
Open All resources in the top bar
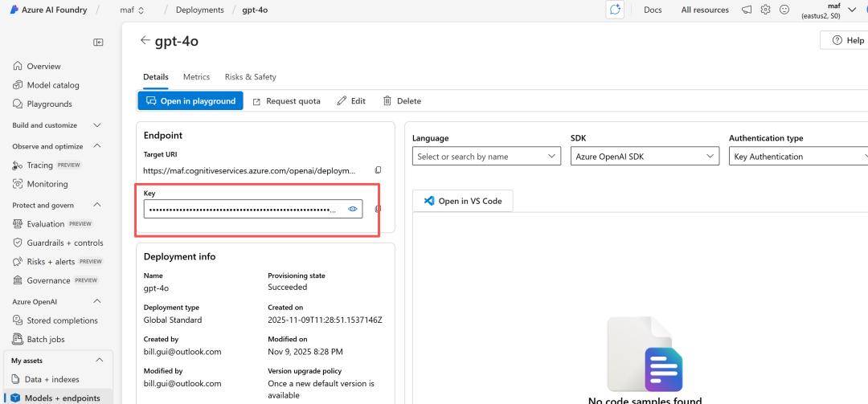[705, 10]
